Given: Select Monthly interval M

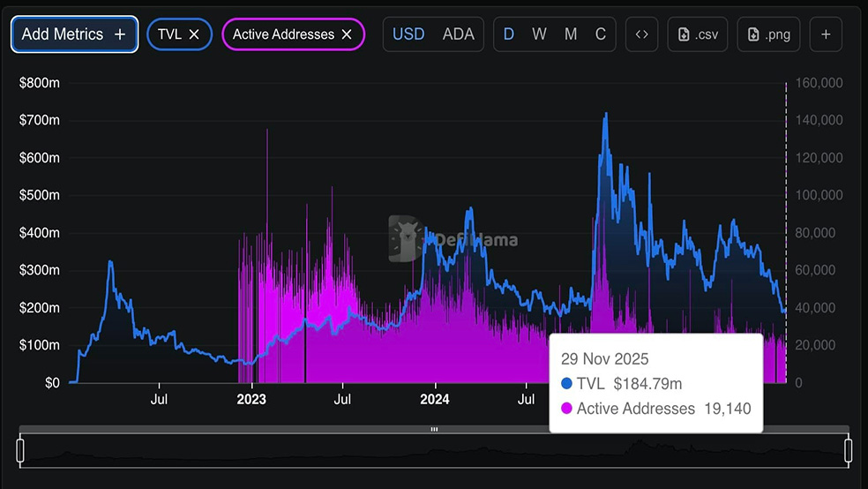Looking at the screenshot, I should tap(571, 34).
